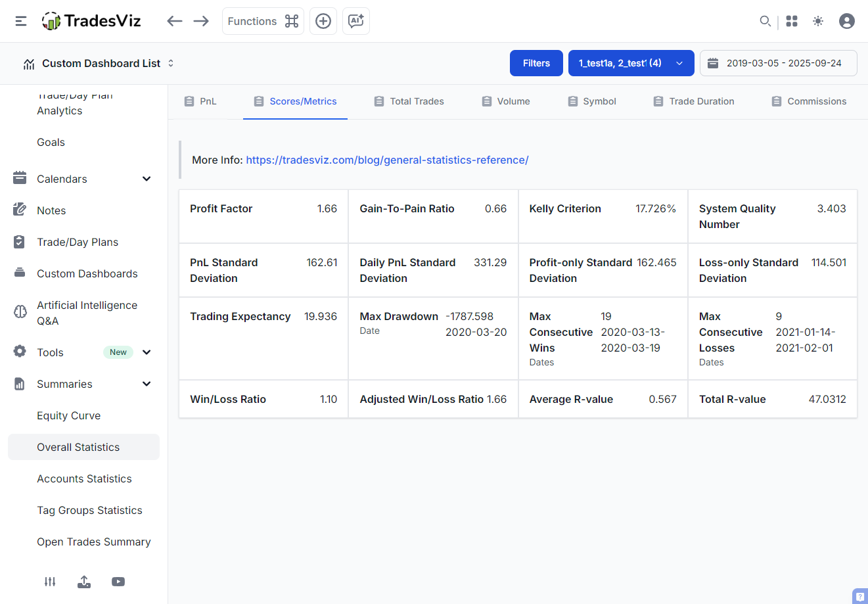Open the YouTube video icon
Screen dimensions: 868x604
[118, 582]
